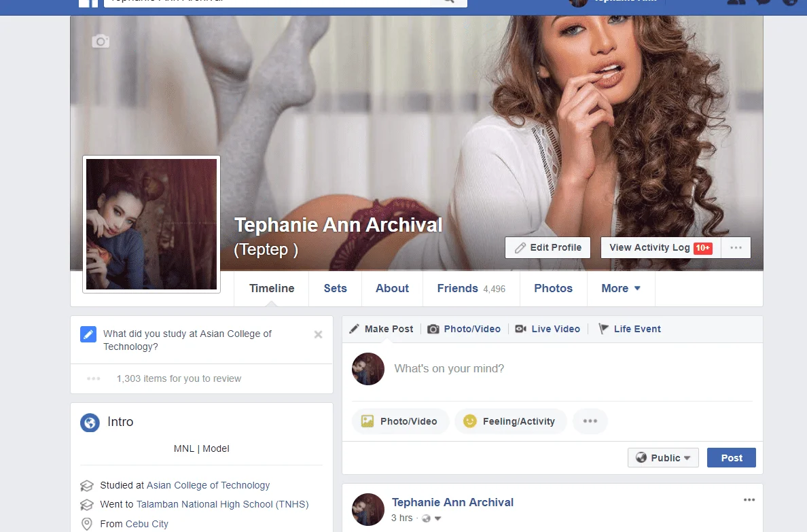Click the composer avatar thumbnail
807x532 pixels.
pos(368,369)
